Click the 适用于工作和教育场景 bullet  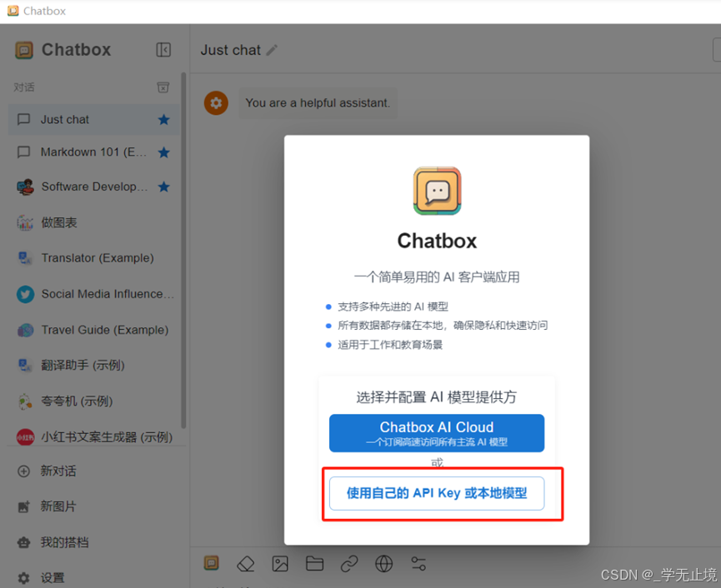390,345
